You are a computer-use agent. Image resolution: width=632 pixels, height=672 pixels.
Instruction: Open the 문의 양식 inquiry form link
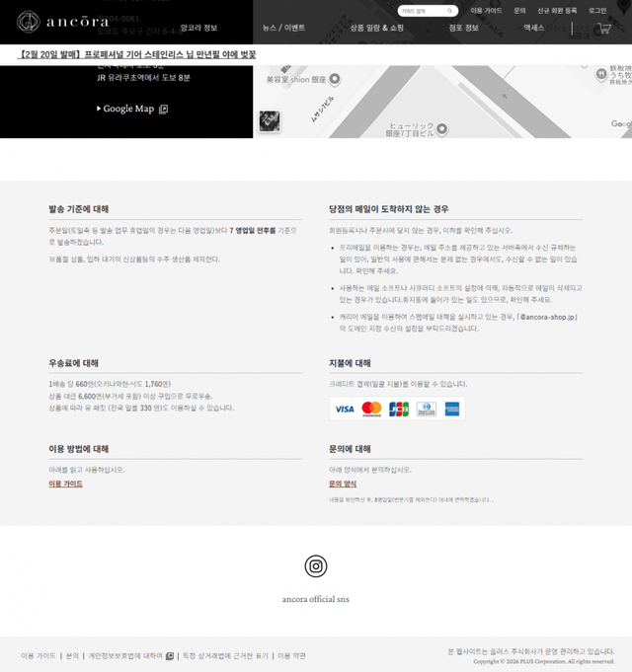(343, 484)
